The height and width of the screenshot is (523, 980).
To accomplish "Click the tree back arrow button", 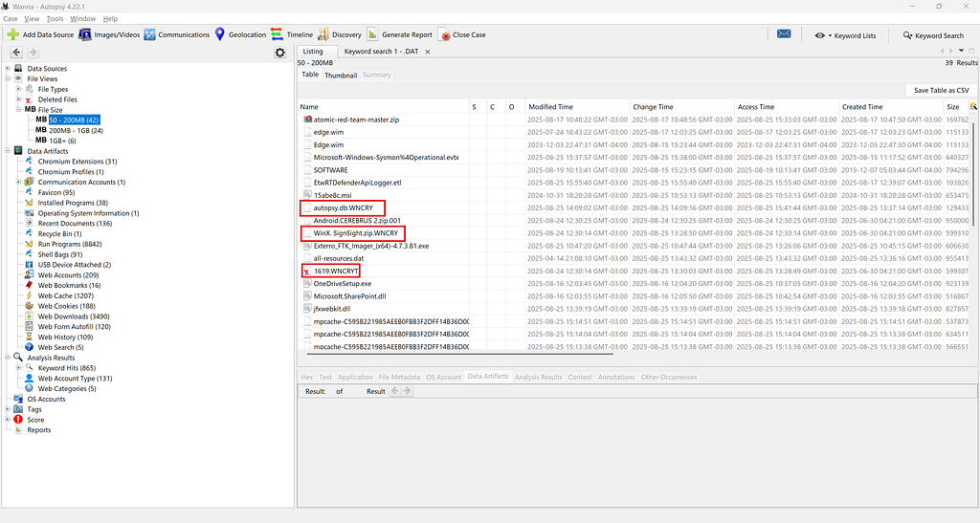I will 16,53.
